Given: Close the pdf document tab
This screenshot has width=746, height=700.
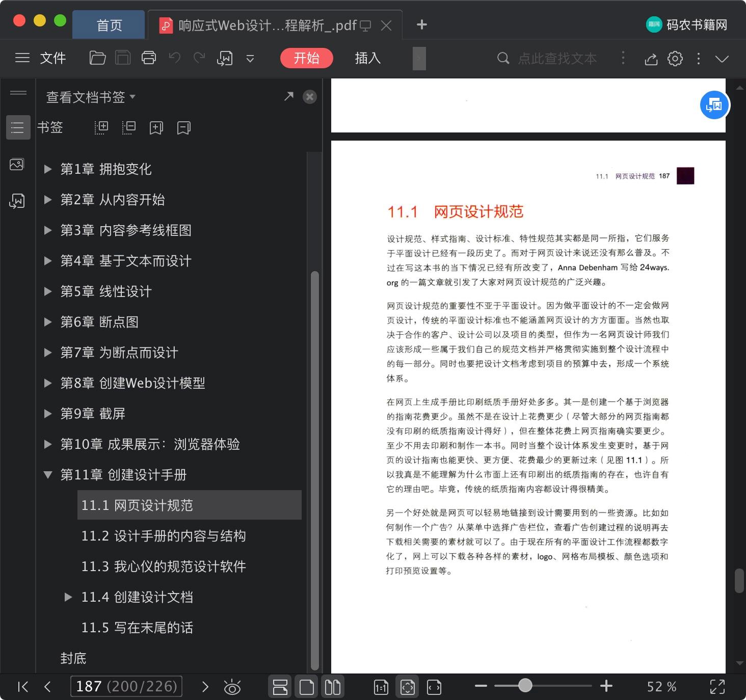Looking at the screenshot, I should coord(386,25).
